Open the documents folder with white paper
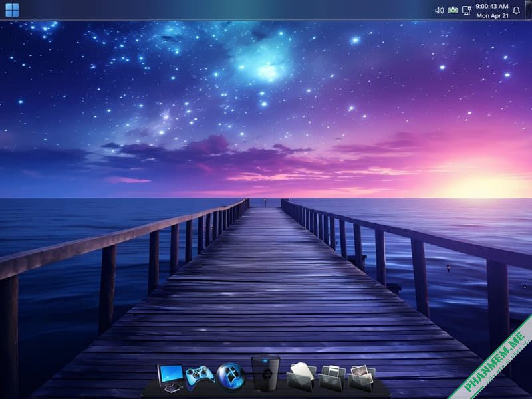This screenshot has height=399, width=532. coord(301,376)
